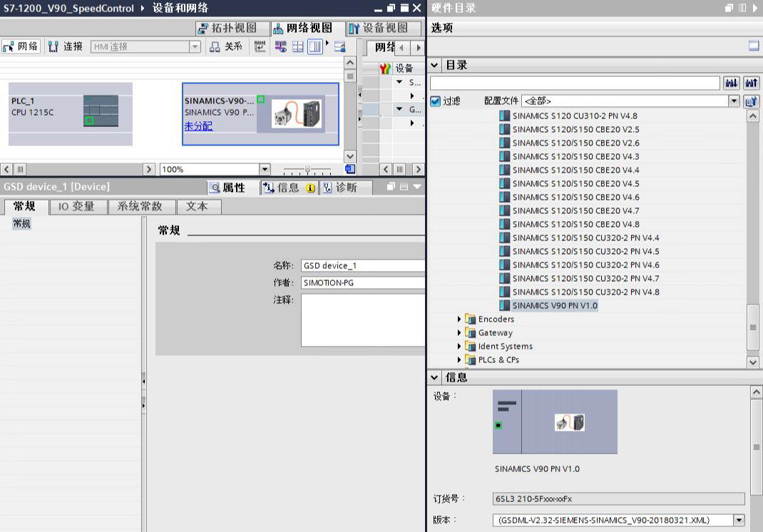This screenshot has width=763, height=532.
Task: Click the 网络 (Network) toolbar button
Action: pyautogui.click(x=21, y=47)
